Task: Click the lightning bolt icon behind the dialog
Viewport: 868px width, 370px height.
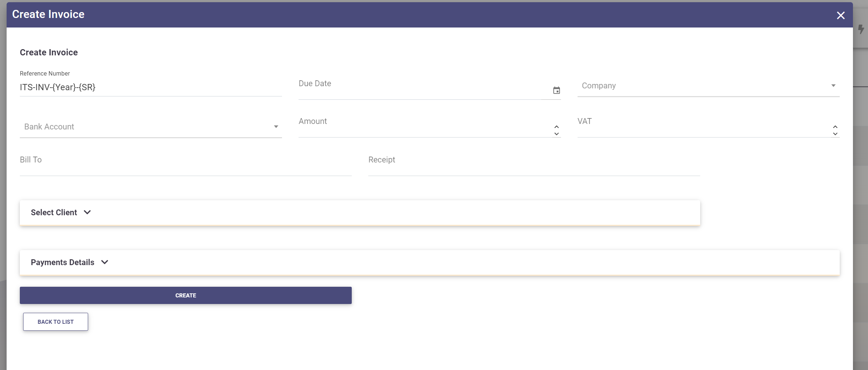Action: click(x=861, y=29)
